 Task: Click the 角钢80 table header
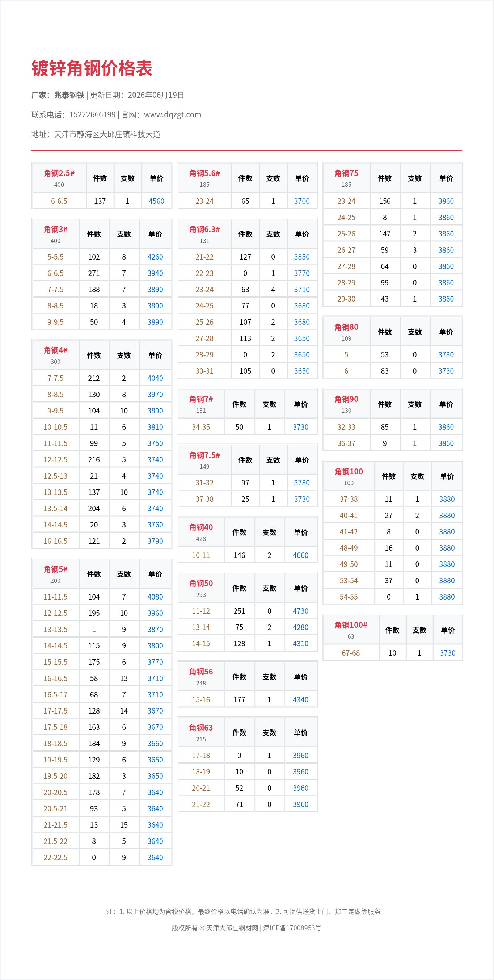pos(346,332)
